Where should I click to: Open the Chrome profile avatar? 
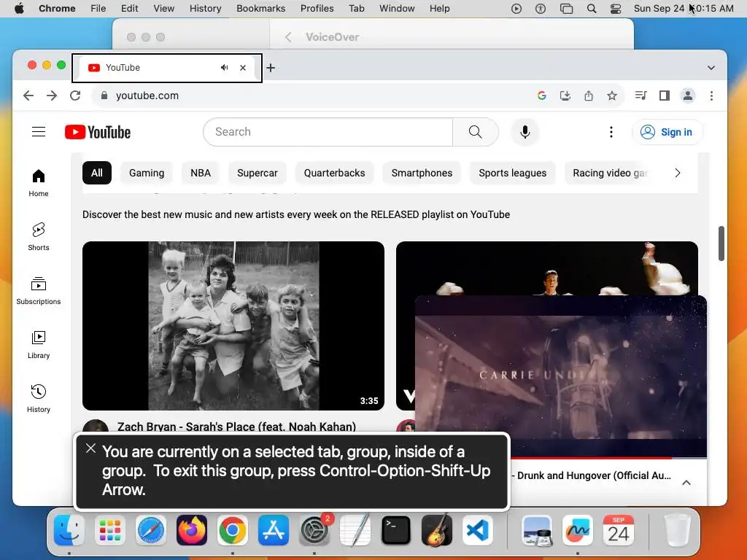[x=688, y=96]
